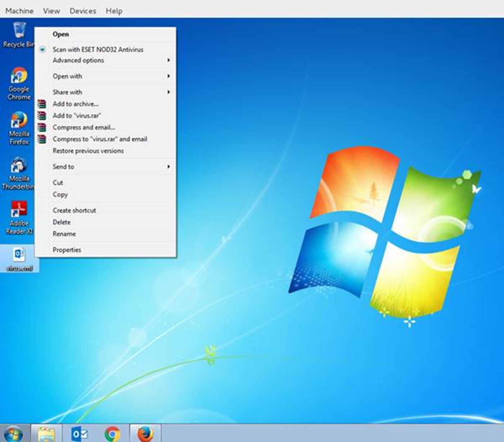The width and height of the screenshot is (504, 442).
Task: Choose Delete from the context menu
Action: pyautogui.click(x=62, y=222)
